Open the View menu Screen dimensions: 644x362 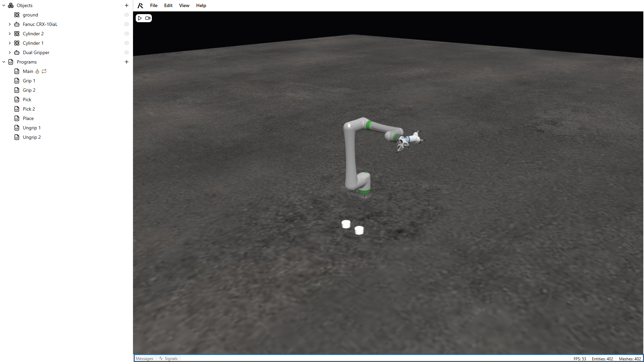tap(184, 5)
